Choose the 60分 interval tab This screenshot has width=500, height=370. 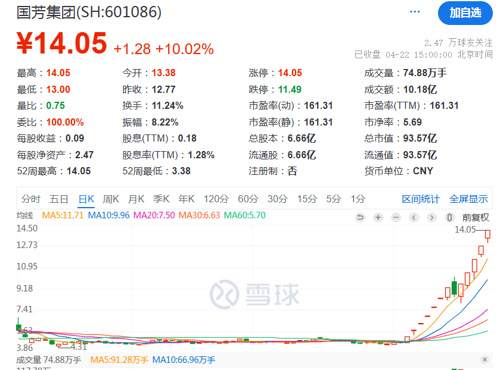[x=248, y=199]
